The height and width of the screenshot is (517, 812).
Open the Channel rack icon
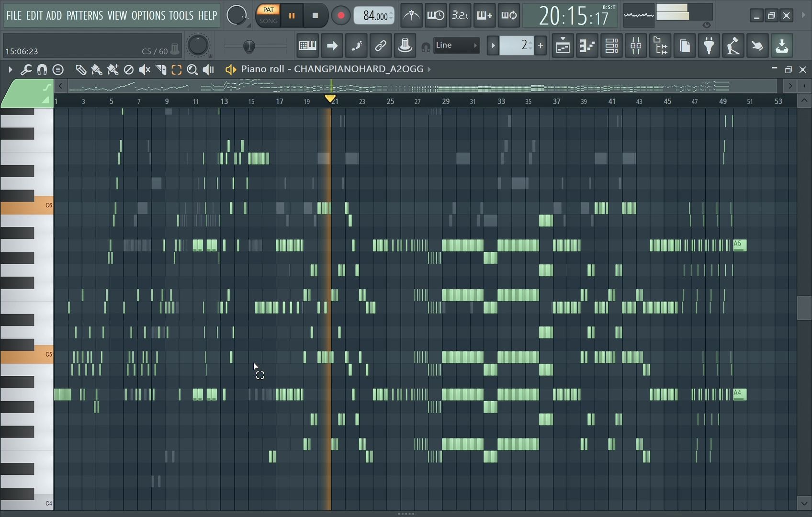click(611, 46)
